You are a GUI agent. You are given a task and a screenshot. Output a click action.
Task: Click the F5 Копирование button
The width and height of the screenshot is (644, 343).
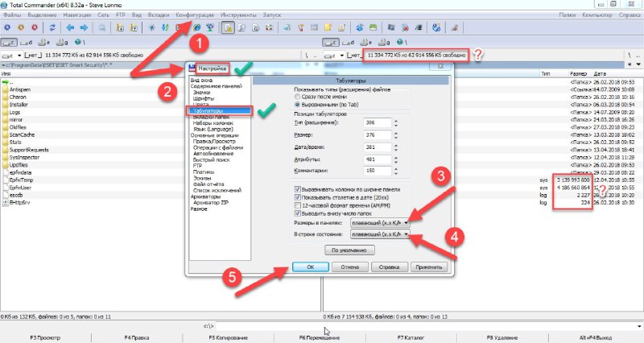click(x=229, y=337)
